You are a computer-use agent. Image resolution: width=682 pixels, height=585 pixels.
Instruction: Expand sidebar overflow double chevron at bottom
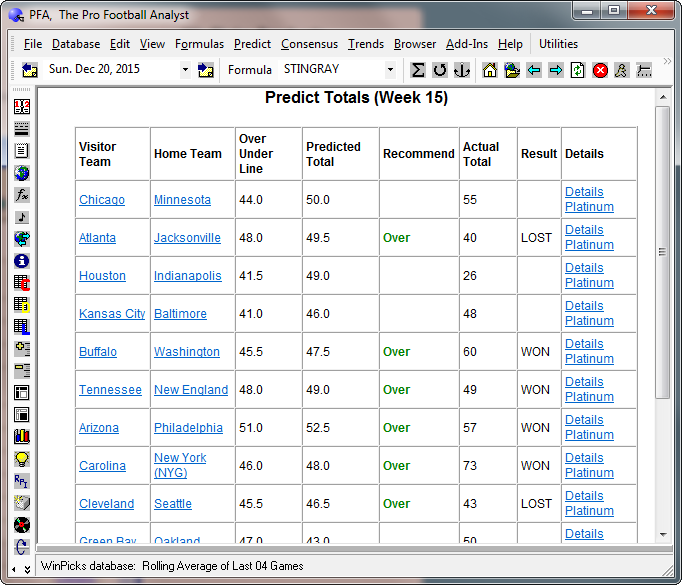point(27,569)
